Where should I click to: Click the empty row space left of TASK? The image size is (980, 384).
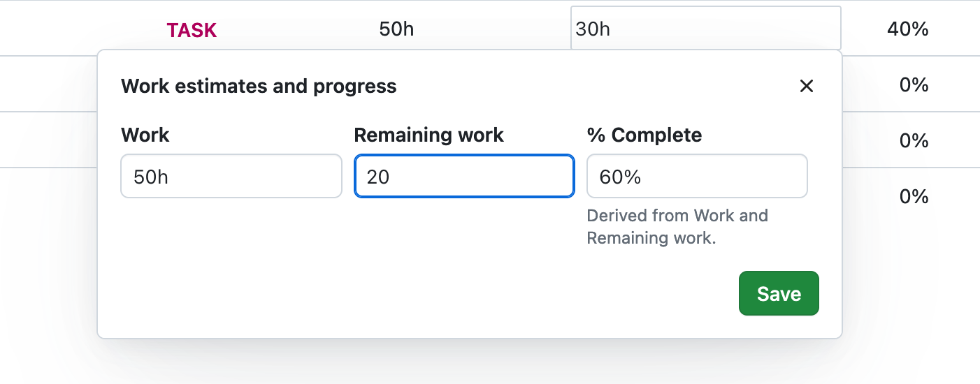[70, 29]
